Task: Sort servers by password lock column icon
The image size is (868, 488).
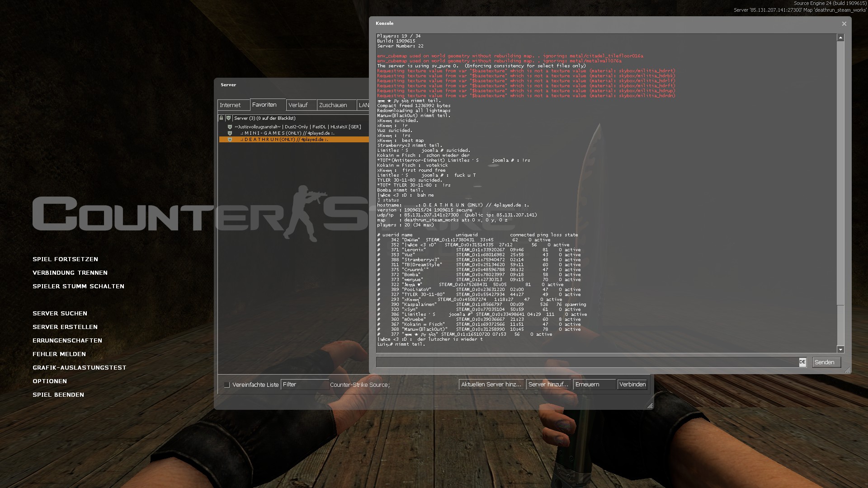Action: [221, 118]
